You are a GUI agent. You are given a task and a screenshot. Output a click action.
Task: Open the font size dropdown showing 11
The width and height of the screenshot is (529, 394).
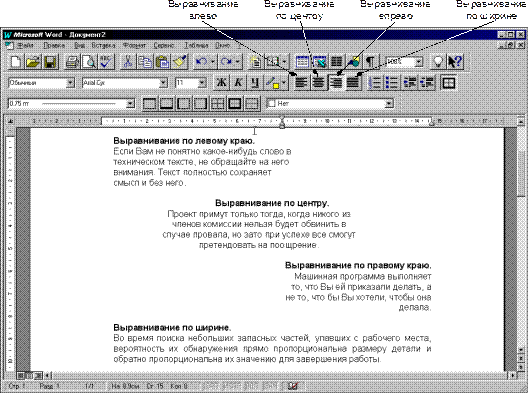coord(202,83)
